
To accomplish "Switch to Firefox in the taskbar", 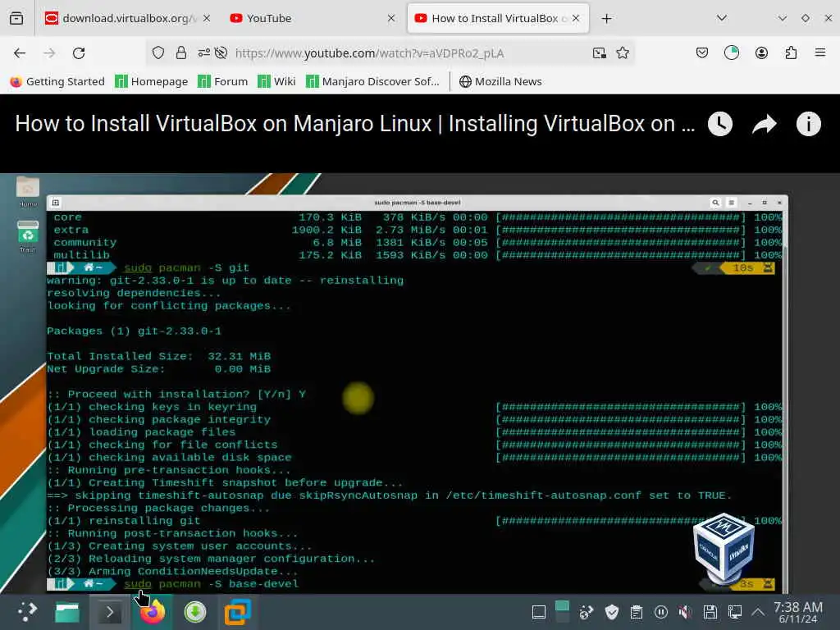I will click(153, 612).
